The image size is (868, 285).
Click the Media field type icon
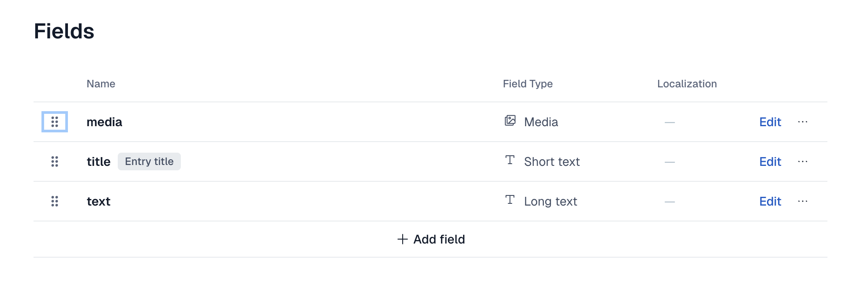click(510, 120)
